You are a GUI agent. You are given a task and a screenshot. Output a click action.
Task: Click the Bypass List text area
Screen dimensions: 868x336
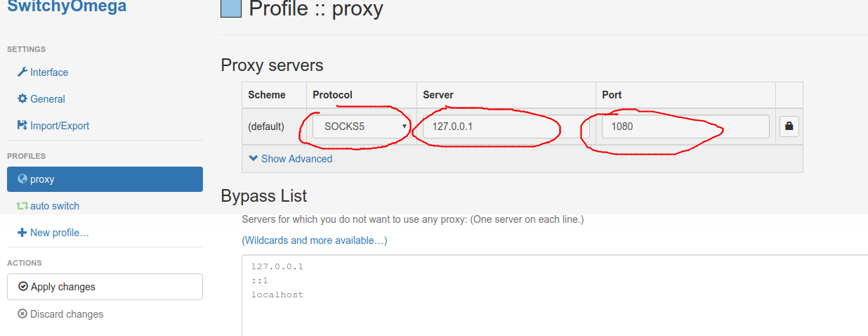pyautogui.click(x=555, y=295)
